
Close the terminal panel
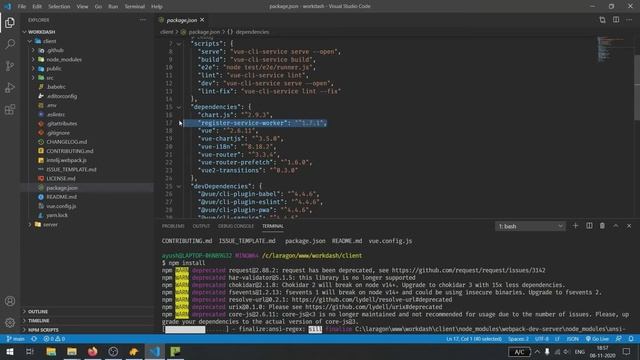(629, 226)
